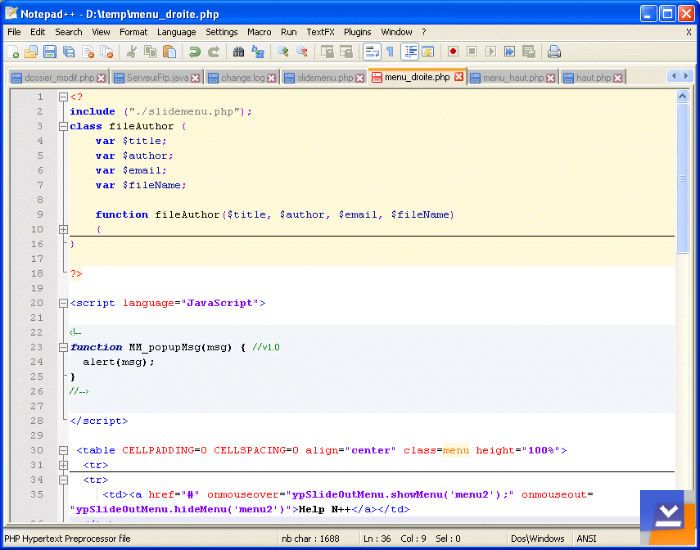The image size is (700, 550).
Task: Click the Open file folder icon
Action: [31, 52]
